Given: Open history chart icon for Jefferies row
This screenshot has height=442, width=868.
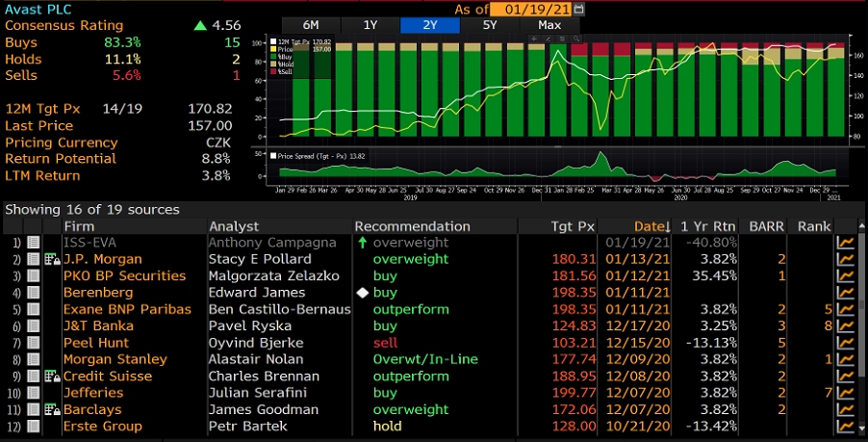Looking at the screenshot, I should [x=845, y=393].
